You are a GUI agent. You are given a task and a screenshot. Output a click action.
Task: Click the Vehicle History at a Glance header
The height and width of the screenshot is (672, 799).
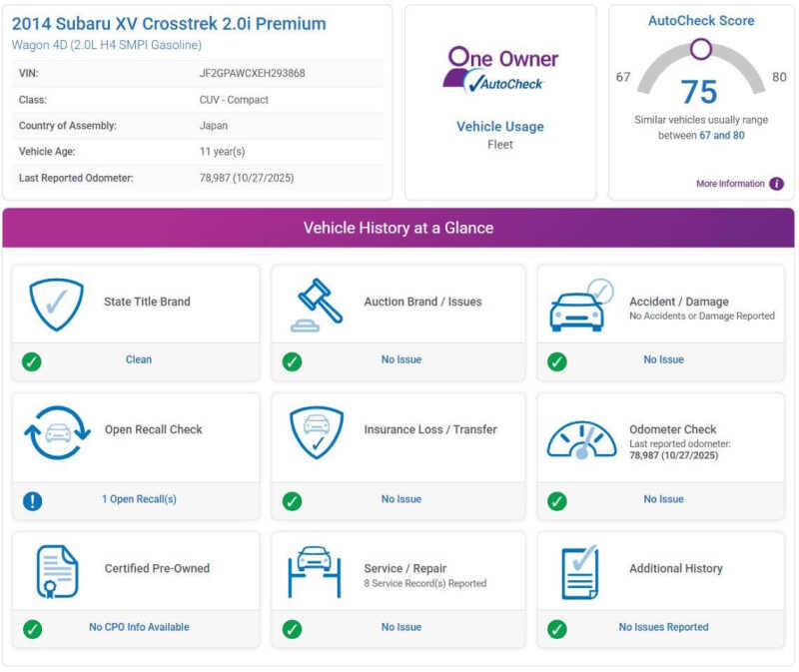click(399, 228)
